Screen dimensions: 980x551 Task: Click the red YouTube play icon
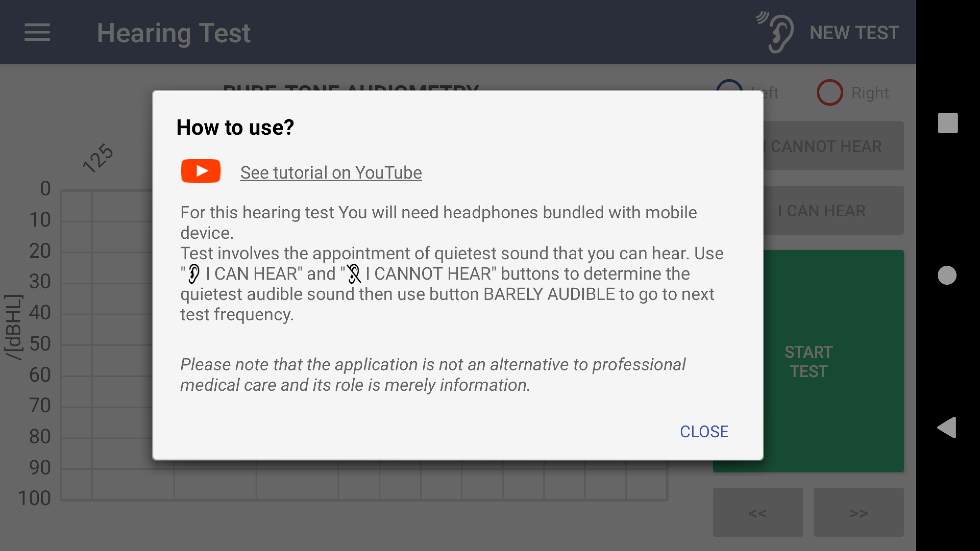[x=201, y=171]
